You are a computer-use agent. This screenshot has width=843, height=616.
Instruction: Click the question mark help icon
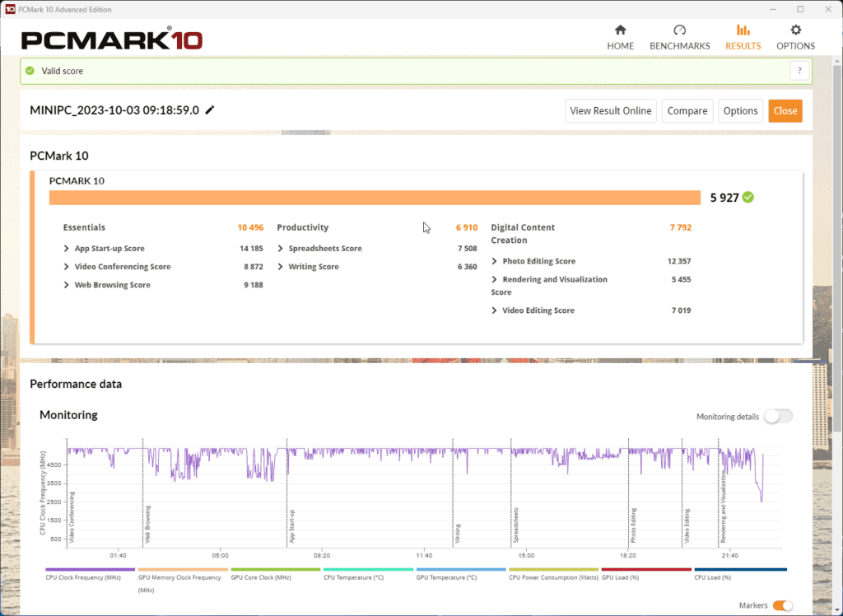pos(799,71)
